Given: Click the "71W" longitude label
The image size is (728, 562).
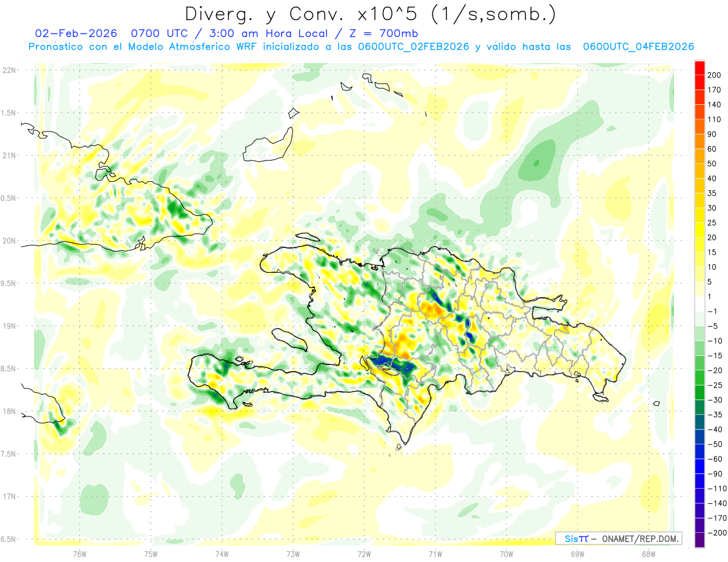Looking at the screenshot, I should pyautogui.click(x=435, y=553).
